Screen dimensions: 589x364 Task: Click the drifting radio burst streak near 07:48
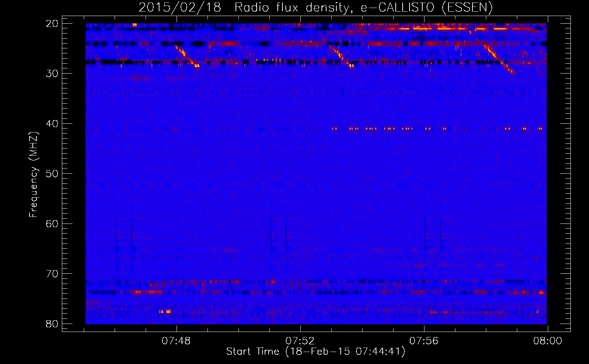tap(187, 57)
